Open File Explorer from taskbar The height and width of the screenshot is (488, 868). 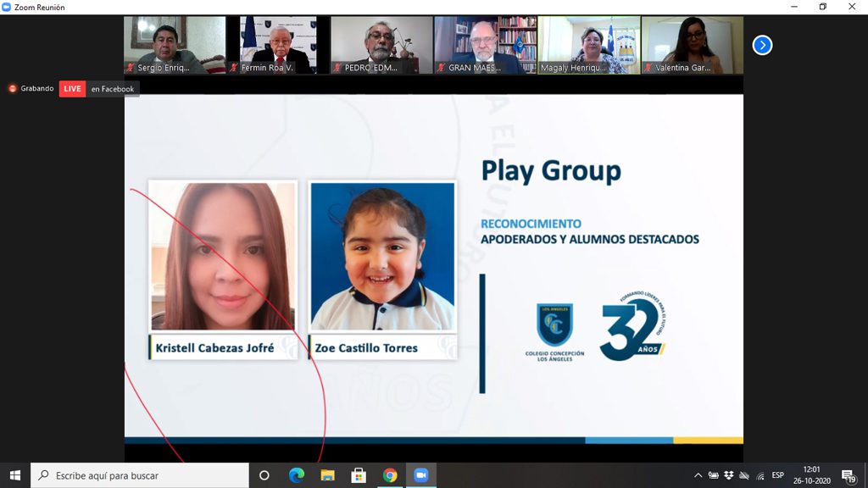pyautogui.click(x=327, y=475)
